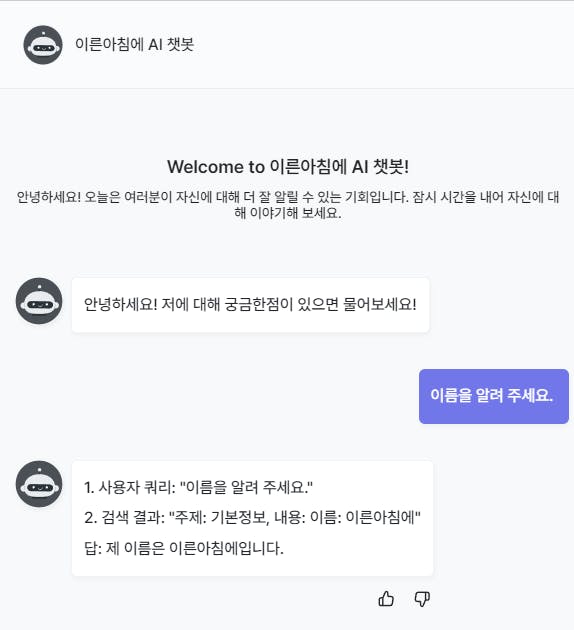Click the Welcome to 이른아침에 AI 챗봇! heading
The image size is (574, 630).
288,167
